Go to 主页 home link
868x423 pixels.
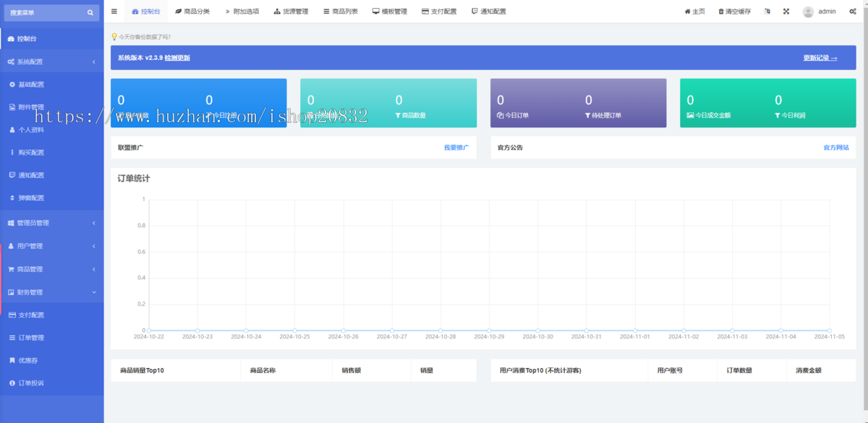point(694,12)
